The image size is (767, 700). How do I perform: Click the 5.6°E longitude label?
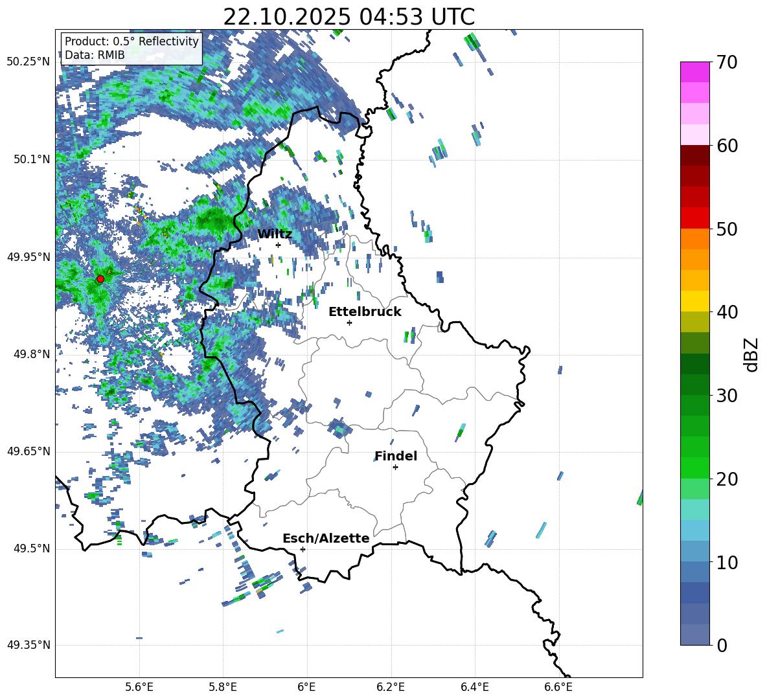click(139, 687)
